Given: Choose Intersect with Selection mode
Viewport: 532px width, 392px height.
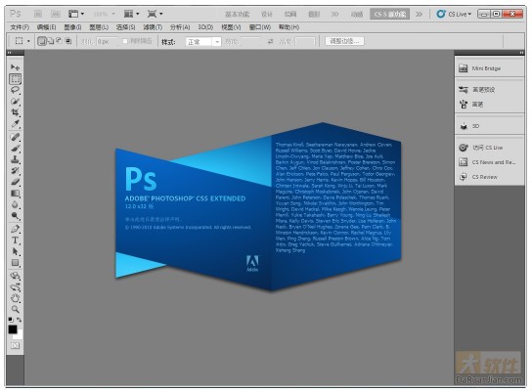Looking at the screenshot, I should pyautogui.click(x=68, y=41).
